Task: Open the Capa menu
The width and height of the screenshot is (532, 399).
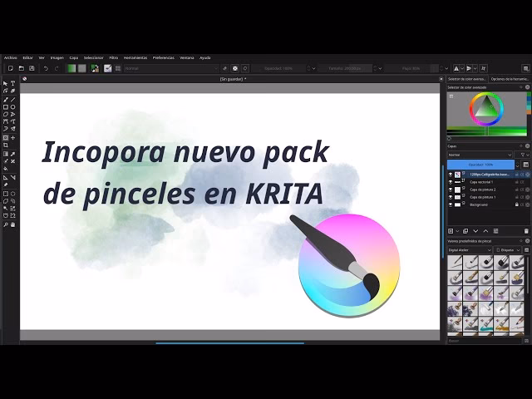Action: point(74,57)
